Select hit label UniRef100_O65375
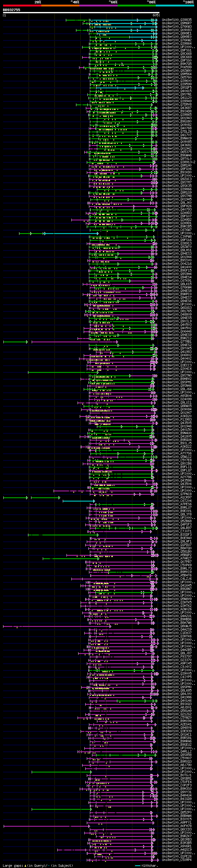197x868 pixels. pyautogui.click(x=177, y=152)
